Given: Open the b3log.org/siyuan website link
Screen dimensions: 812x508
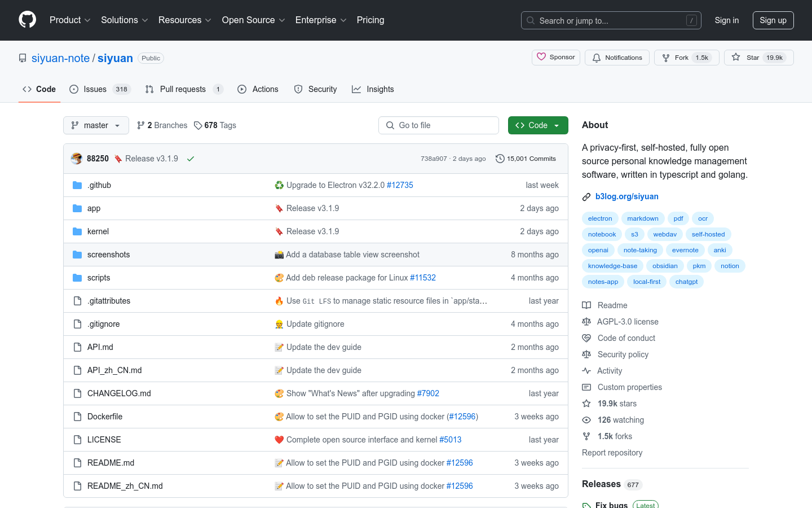Looking at the screenshot, I should pos(626,196).
